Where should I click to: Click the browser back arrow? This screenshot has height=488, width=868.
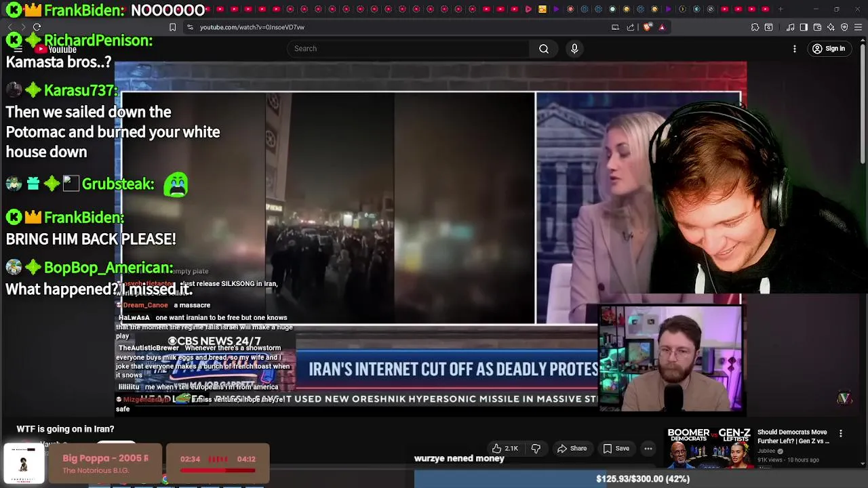(9, 27)
